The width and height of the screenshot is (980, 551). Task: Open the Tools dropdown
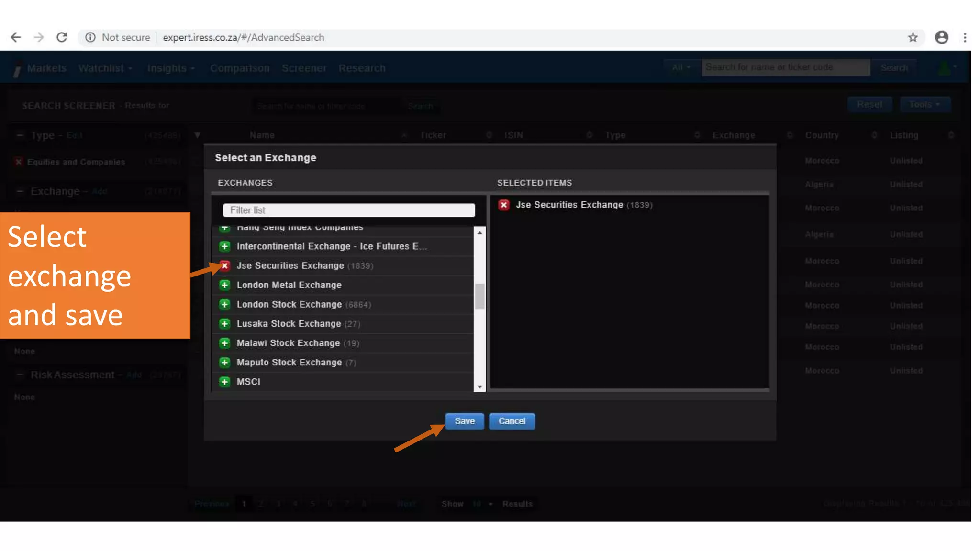click(x=924, y=104)
